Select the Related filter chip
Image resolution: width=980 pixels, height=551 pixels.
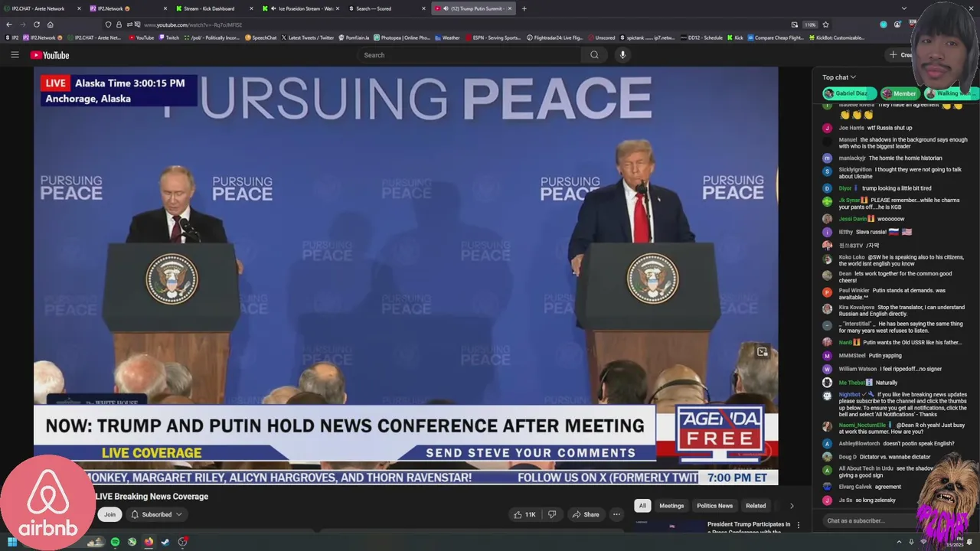click(x=756, y=506)
